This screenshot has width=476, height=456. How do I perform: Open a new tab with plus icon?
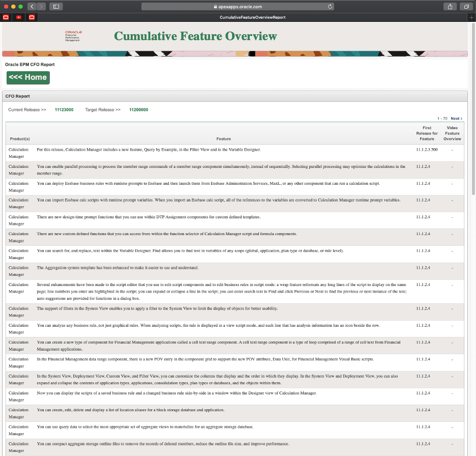click(x=471, y=17)
